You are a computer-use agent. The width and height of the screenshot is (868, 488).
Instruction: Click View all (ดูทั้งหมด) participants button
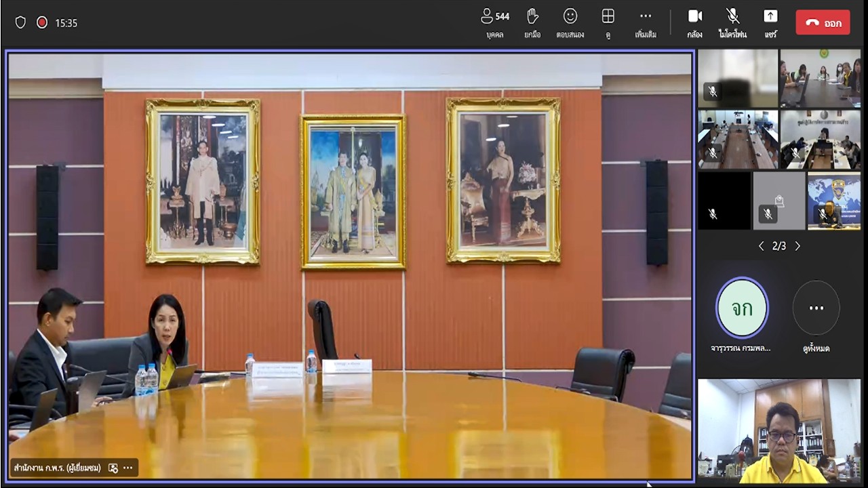coord(816,308)
